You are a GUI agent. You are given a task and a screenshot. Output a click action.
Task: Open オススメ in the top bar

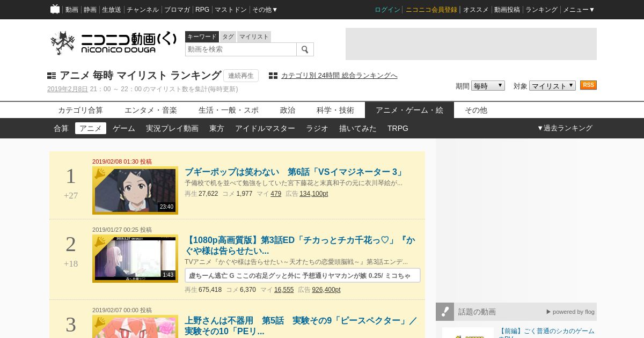(x=476, y=10)
